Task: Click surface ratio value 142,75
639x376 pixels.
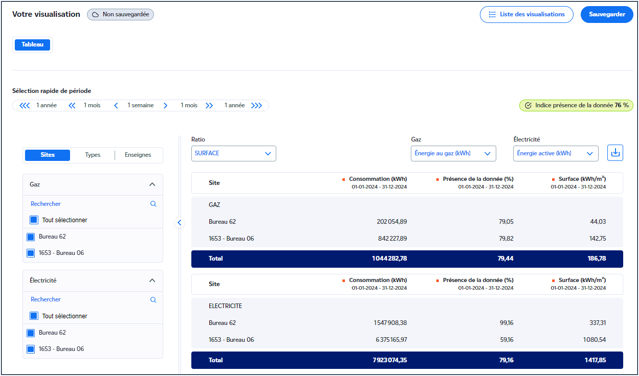Action: pyautogui.click(x=597, y=239)
